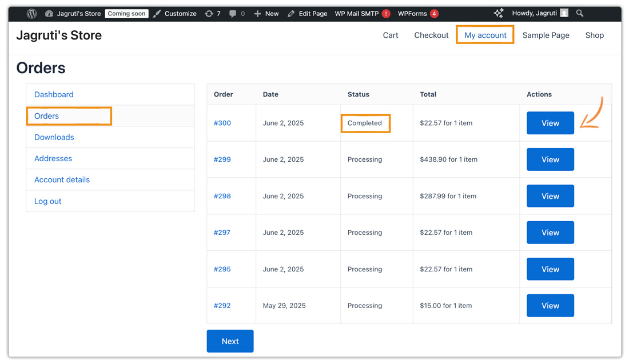629x364 pixels.
Task: Go to the Checkout page
Action: (431, 35)
